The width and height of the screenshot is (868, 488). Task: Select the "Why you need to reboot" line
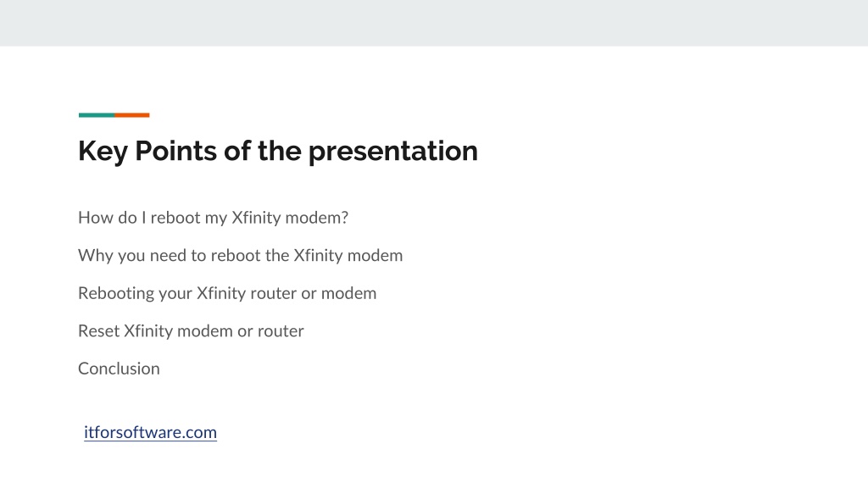(240, 256)
